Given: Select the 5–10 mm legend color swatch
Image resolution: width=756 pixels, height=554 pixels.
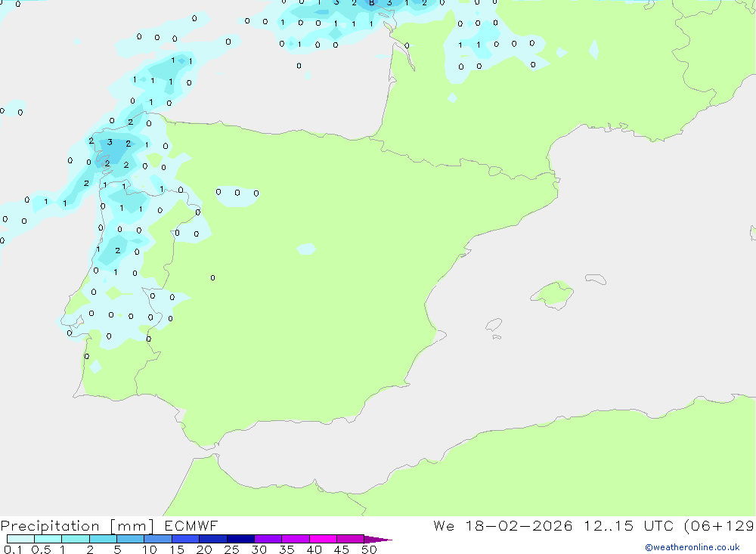Looking at the screenshot, I should tap(131, 539).
